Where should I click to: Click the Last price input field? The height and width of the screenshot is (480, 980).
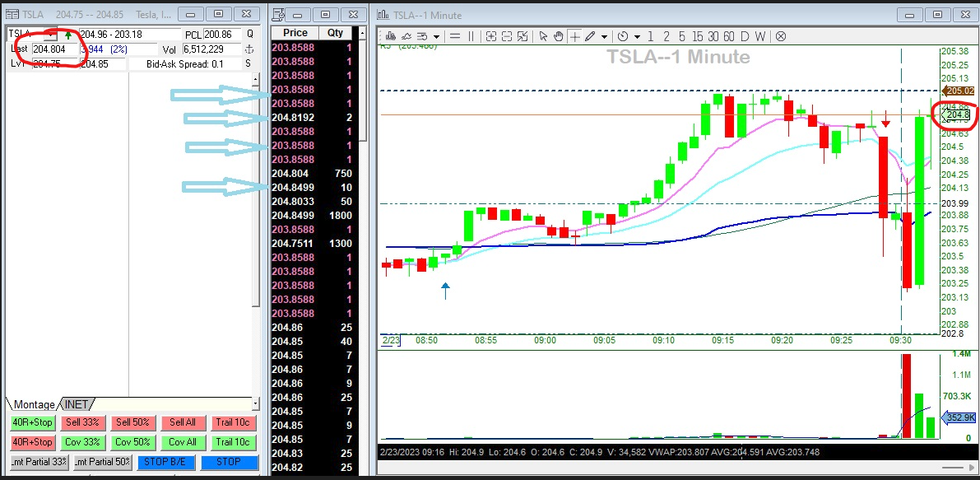tap(56, 49)
